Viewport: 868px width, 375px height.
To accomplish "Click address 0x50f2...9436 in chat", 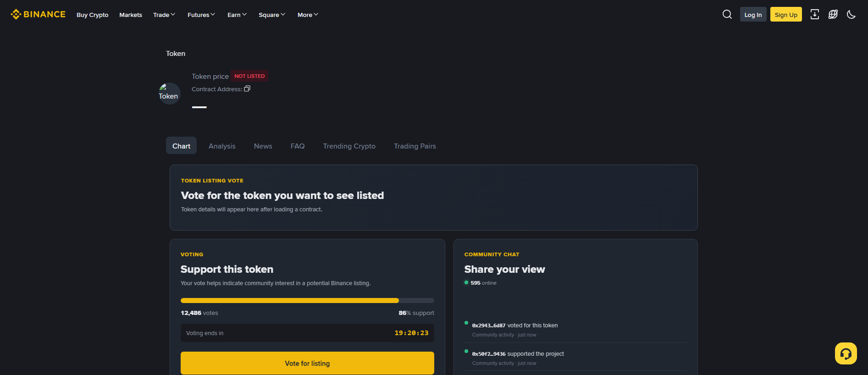I will [489, 354].
